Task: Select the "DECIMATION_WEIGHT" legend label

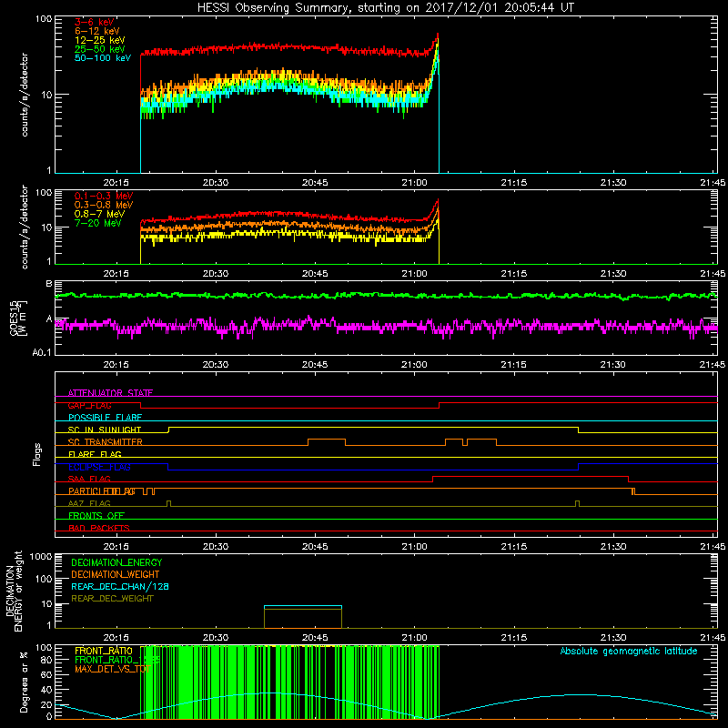Action: pos(116,574)
